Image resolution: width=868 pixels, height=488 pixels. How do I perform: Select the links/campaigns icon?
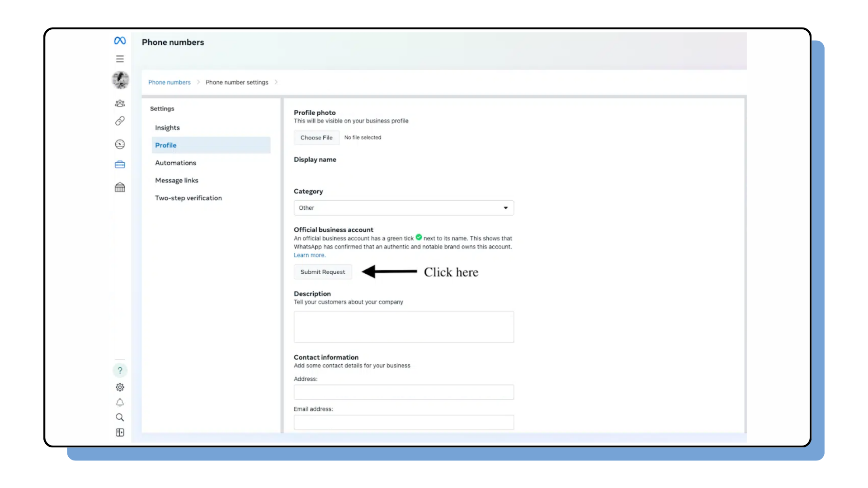(120, 121)
